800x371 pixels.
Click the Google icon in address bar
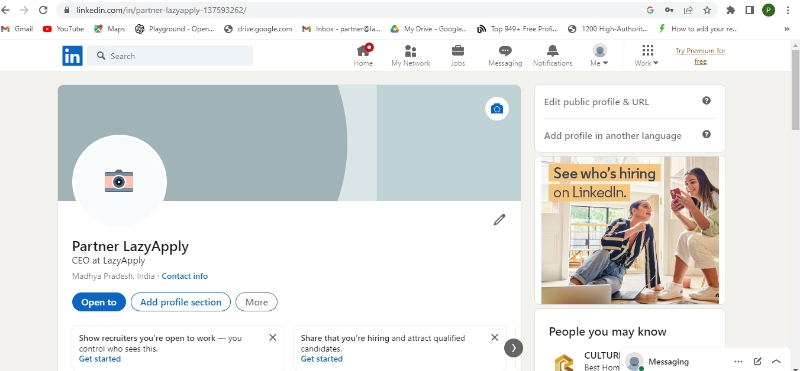[650, 10]
